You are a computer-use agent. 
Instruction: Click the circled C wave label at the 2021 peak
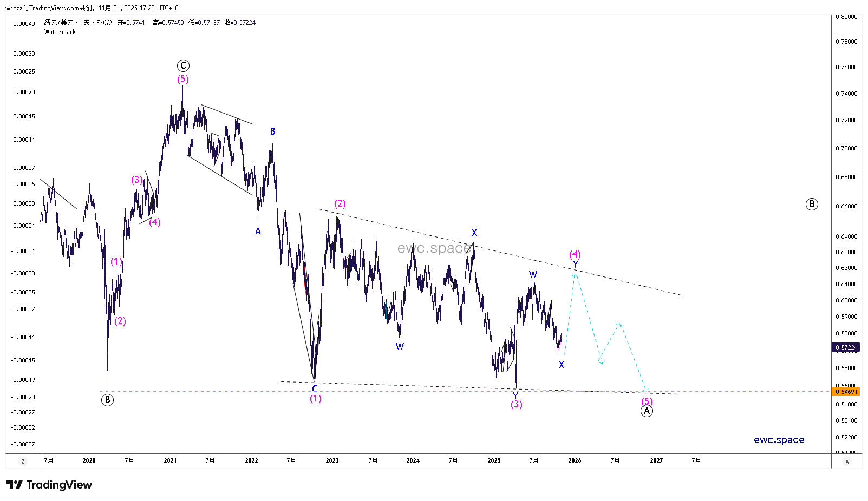click(x=183, y=66)
